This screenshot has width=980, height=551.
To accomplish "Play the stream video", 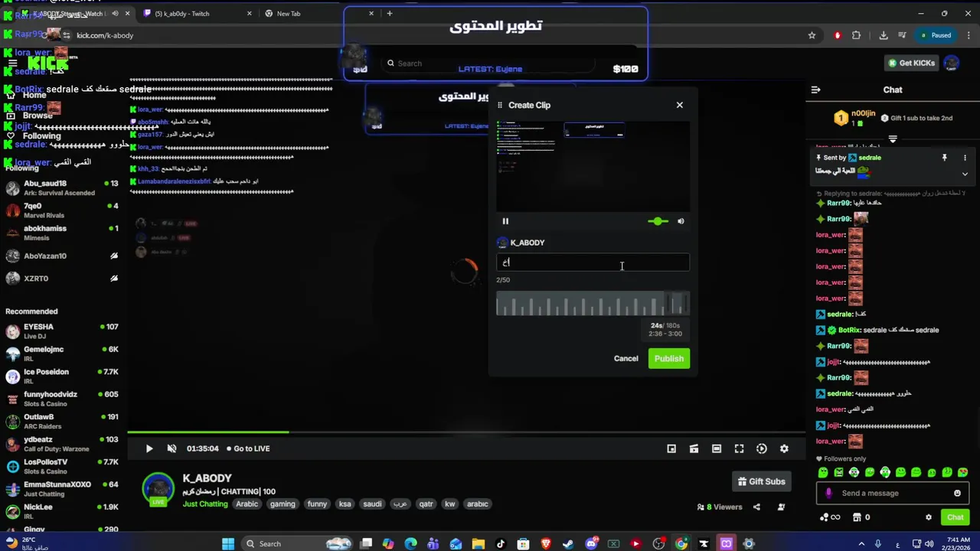I will click(x=149, y=448).
